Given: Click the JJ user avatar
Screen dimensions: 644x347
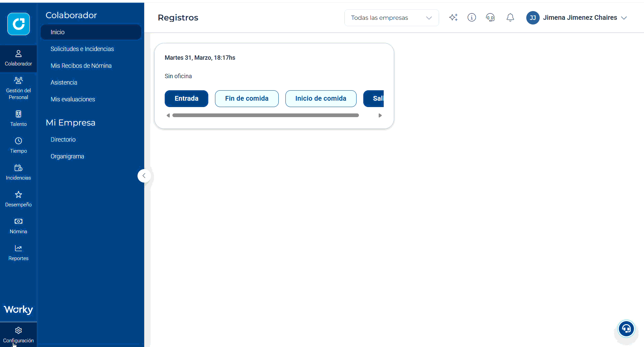Looking at the screenshot, I should tap(533, 18).
